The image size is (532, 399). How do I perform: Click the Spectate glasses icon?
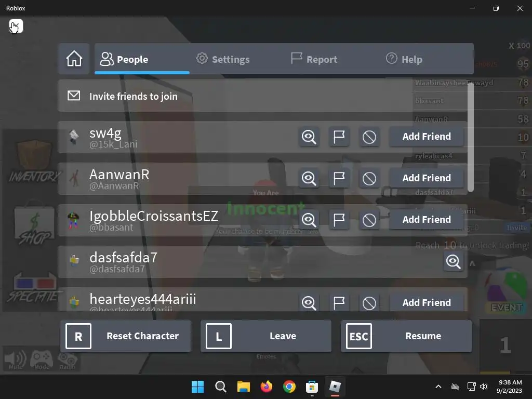point(34,288)
